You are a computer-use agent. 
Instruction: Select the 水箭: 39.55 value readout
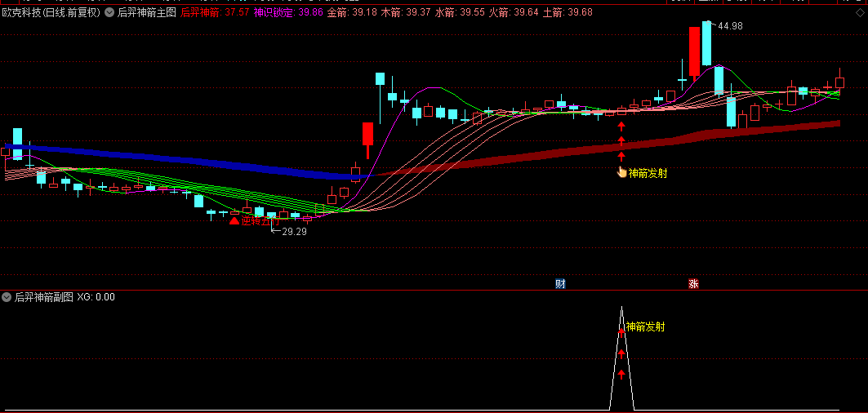tap(460, 12)
